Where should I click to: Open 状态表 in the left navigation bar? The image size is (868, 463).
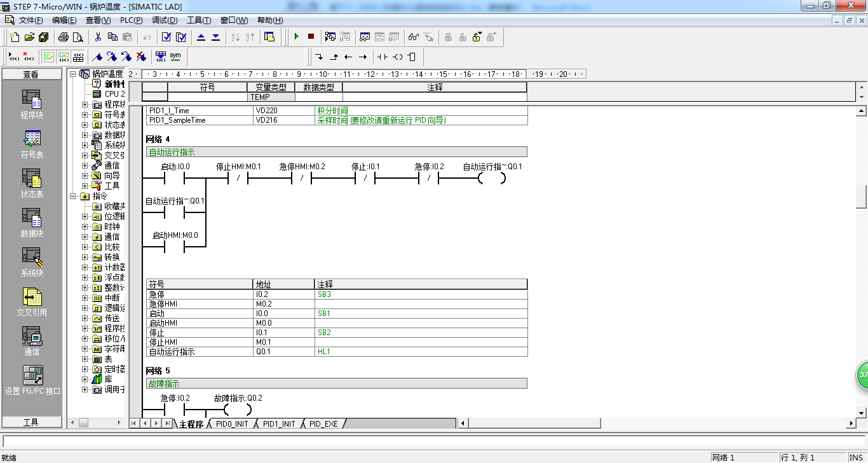(32, 184)
